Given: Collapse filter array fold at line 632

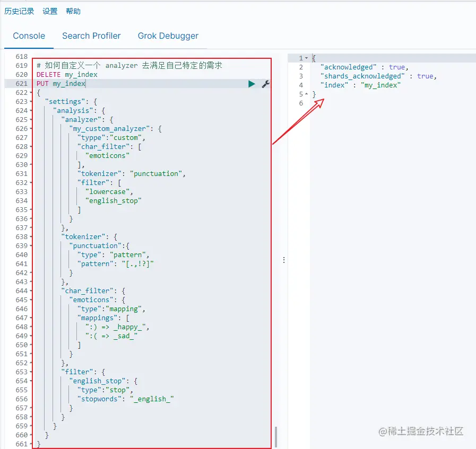Looking at the screenshot, I should coord(31,183).
